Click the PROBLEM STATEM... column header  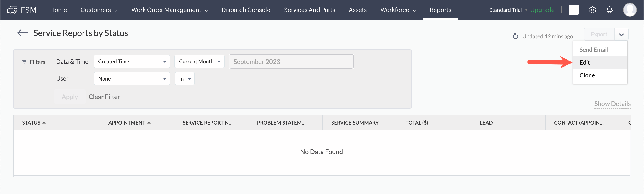coord(285,123)
